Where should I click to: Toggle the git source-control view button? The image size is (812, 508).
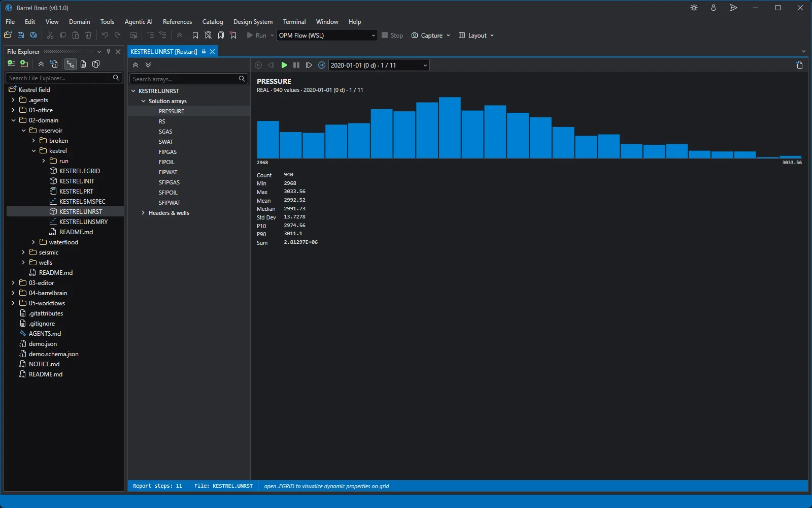tap(70, 64)
